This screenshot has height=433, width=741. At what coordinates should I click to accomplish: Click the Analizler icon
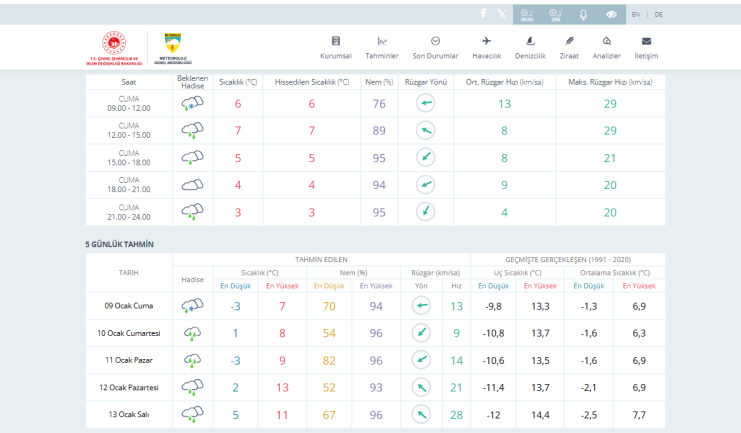[x=607, y=47]
